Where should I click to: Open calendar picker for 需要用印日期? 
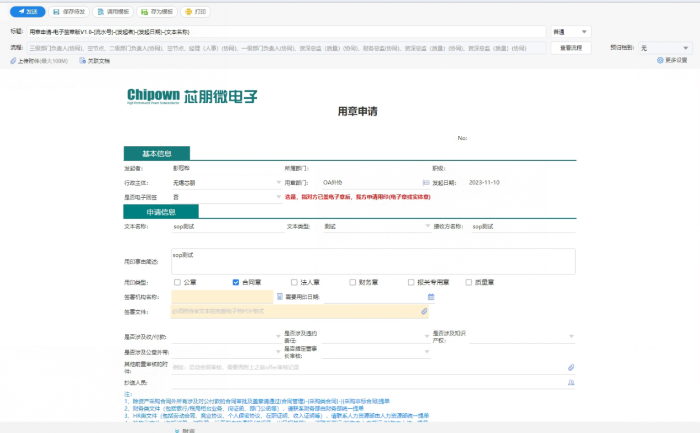pos(431,297)
